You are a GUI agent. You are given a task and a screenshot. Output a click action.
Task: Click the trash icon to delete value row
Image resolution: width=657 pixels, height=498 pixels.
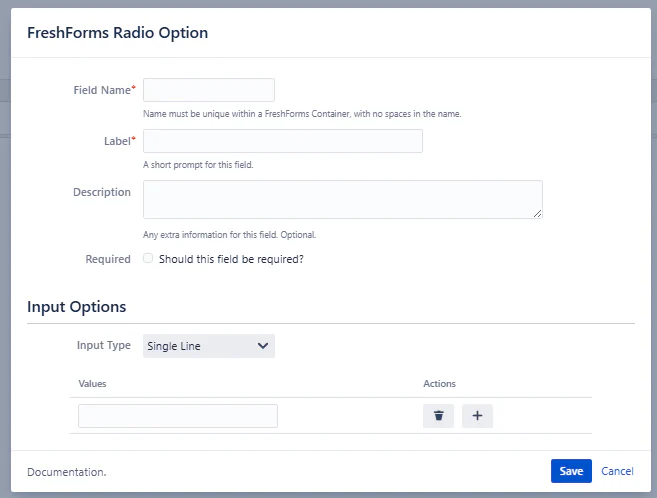[x=438, y=416]
